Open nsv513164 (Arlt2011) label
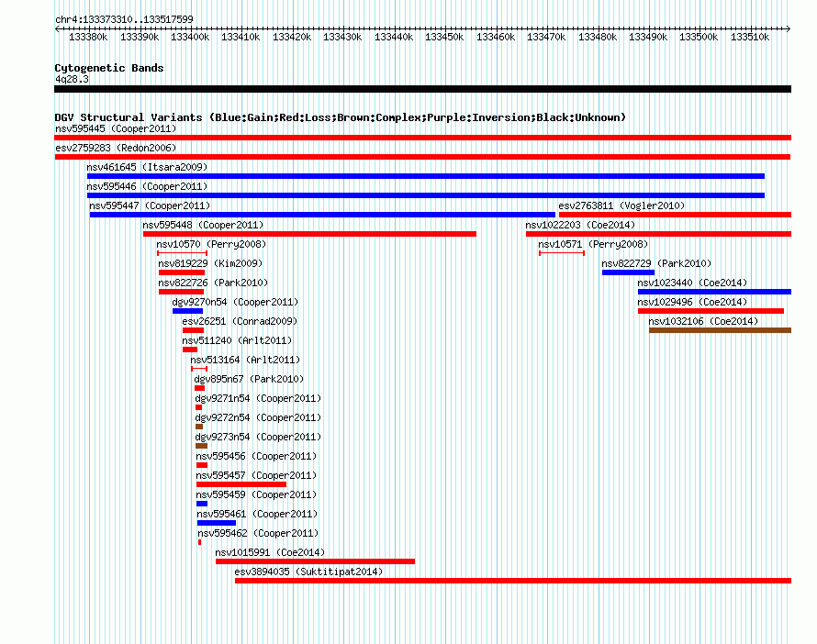The height and width of the screenshot is (644, 817). click(x=245, y=360)
